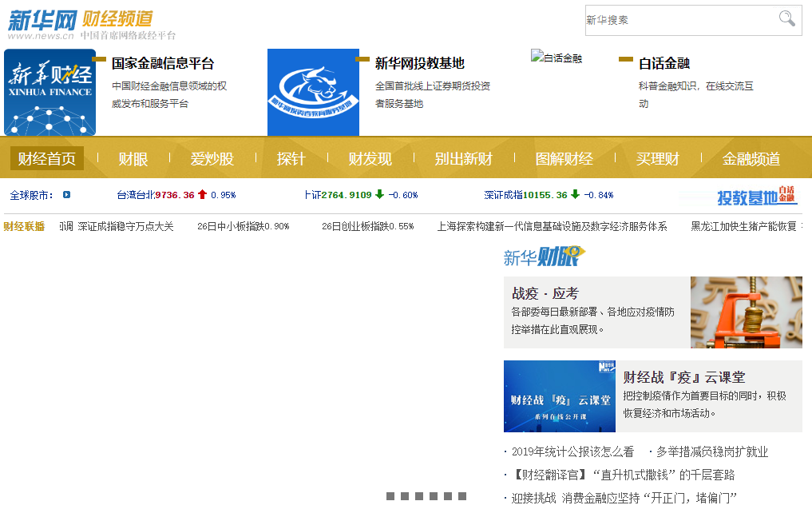Screen dimensions: 812x517
Task: Open the 多举措减负稳岗扩就业 link
Action: (712, 451)
